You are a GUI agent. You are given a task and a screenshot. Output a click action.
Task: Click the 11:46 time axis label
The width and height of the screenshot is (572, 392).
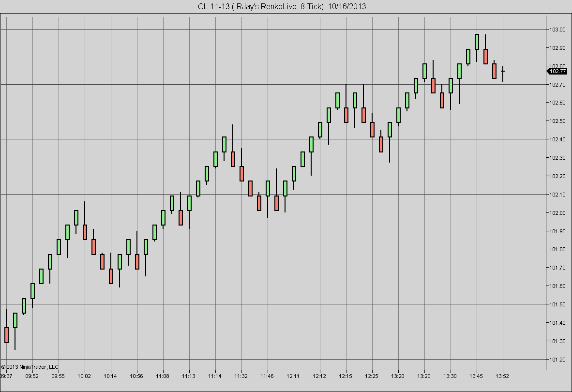tap(267, 376)
